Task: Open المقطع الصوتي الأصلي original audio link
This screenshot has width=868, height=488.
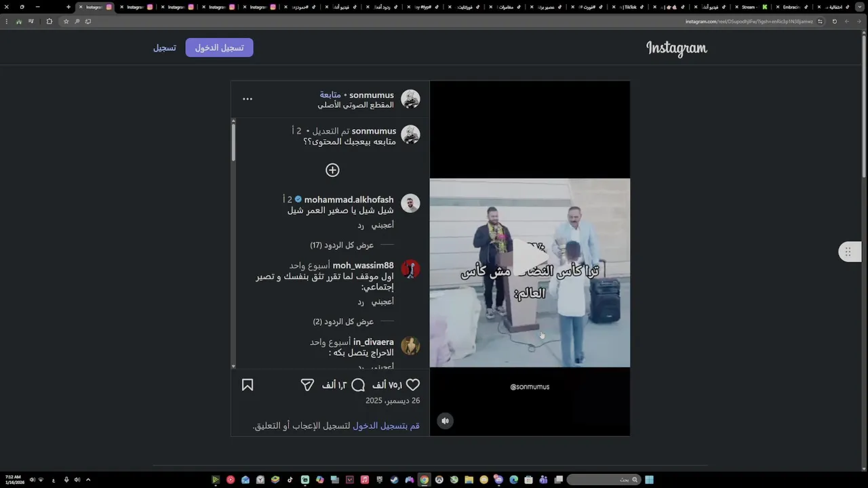Action: click(355, 105)
